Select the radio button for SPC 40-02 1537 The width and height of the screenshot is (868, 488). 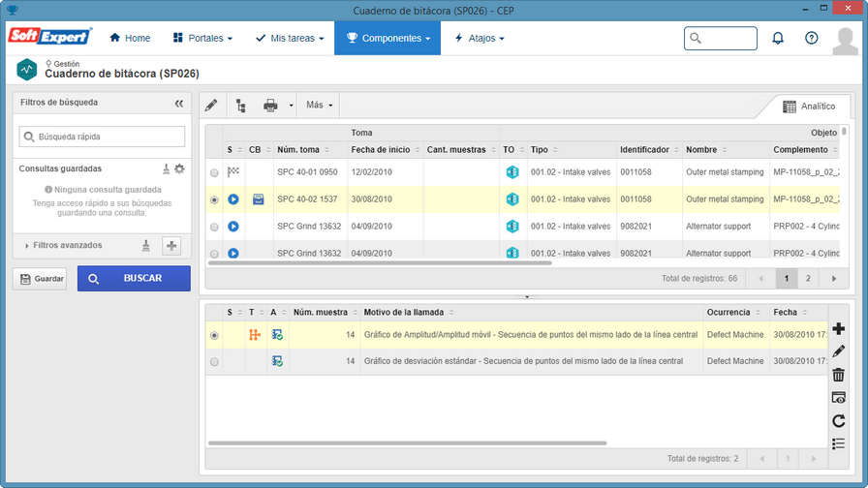point(214,199)
